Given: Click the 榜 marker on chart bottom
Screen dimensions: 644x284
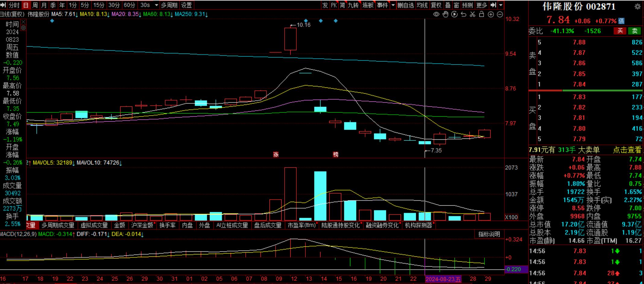Looking at the screenshot, I should pos(336,154).
